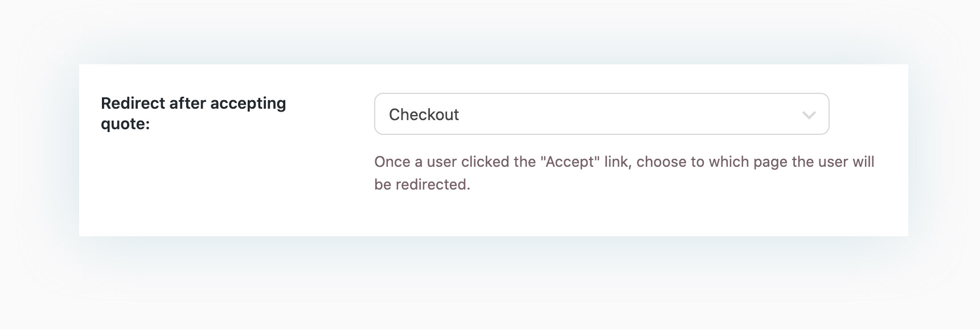Image resolution: width=980 pixels, height=329 pixels.
Task: Click the "be redirected." line of help text
Action: pyautogui.click(x=422, y=185)
